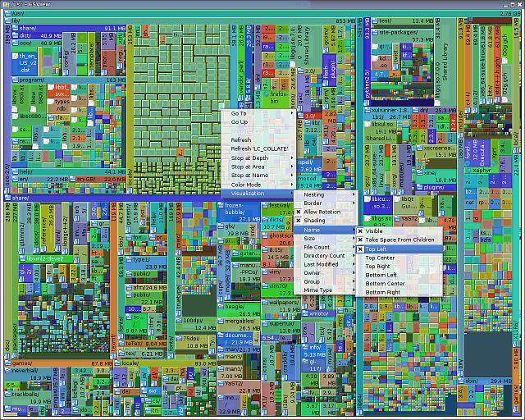Click the folder icon beside lib/ header
This screenshot has height=420, width=525.
point(8,21)
